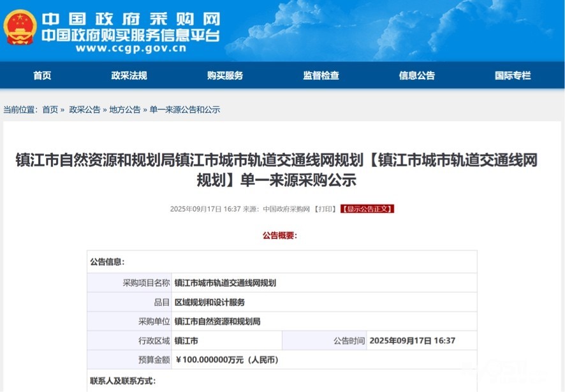Open the 地方公告 breadcrumb link
Viewport: 565px width, 392px height.
(x=125, y=110)
